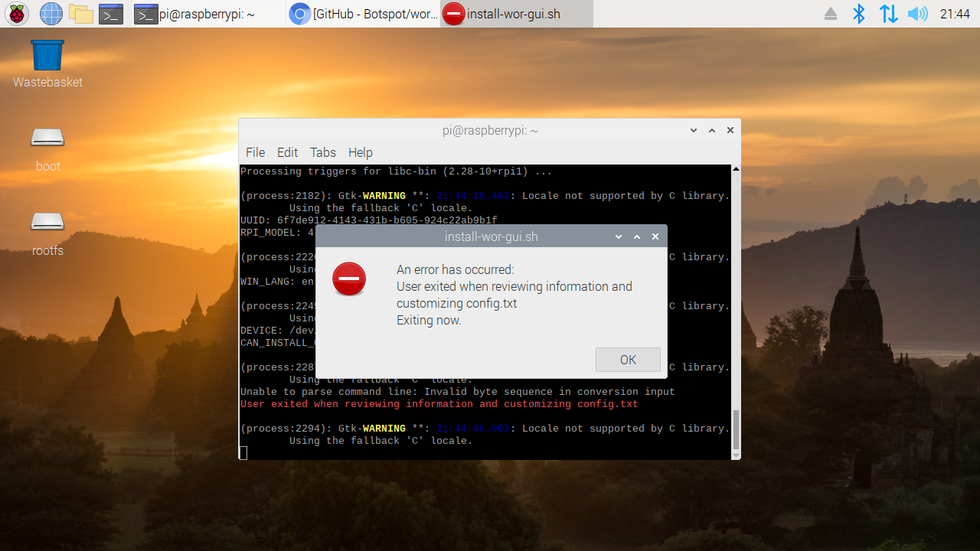
Task: Open the file manager from the taskbar
Action: click(80, 13)
